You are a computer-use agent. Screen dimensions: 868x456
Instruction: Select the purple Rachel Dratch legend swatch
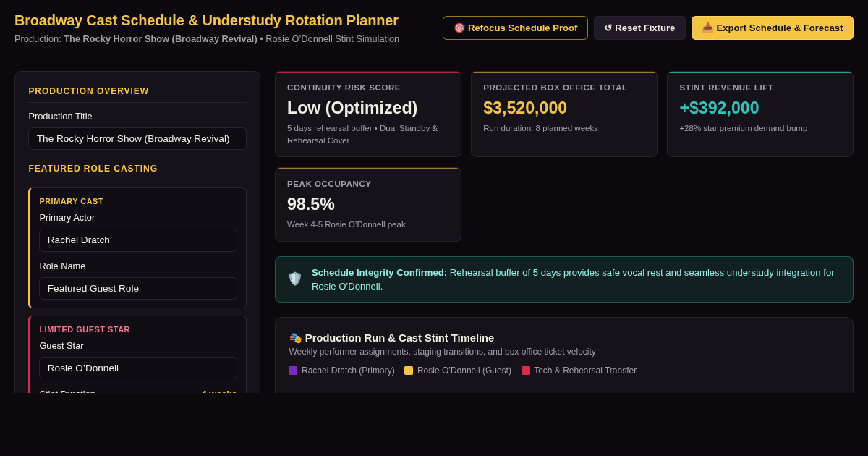point(293,371)
